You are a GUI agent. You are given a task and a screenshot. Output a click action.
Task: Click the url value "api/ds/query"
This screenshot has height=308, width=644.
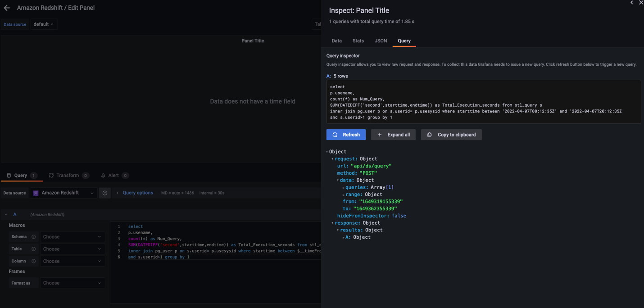(371, 166)
